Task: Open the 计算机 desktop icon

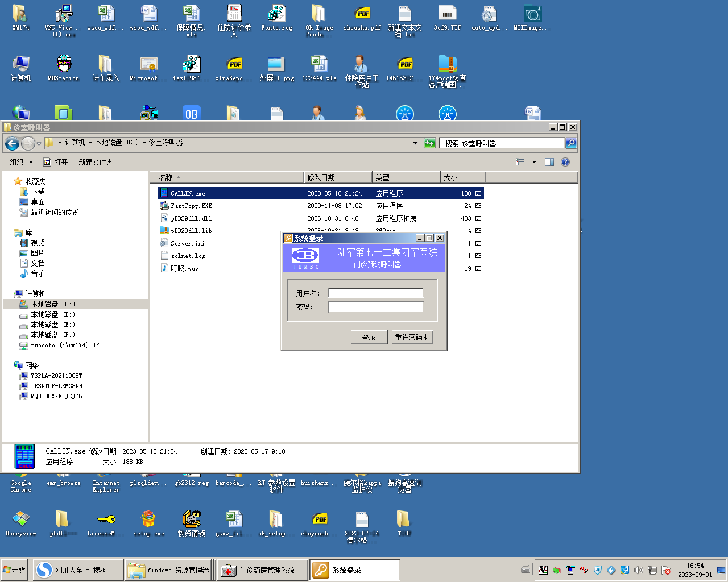Action: (x=20, y=69)
